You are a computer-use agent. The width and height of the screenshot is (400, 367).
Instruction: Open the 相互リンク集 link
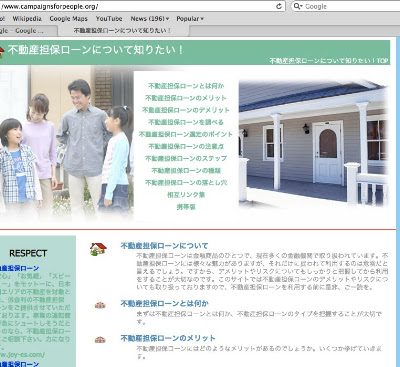(x=186, y=195)
